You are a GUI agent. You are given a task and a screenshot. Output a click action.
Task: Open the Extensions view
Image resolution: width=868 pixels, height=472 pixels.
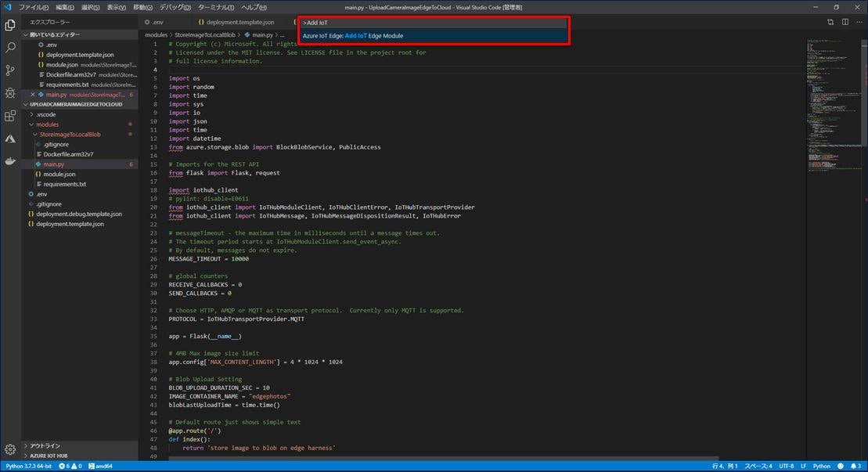(x=10, y=115)
